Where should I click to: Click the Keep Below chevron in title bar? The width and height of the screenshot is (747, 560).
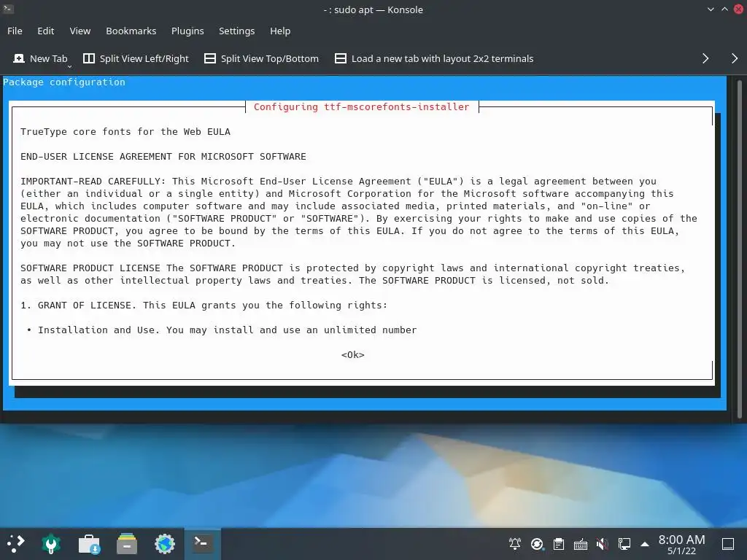[x=711, y=9]
